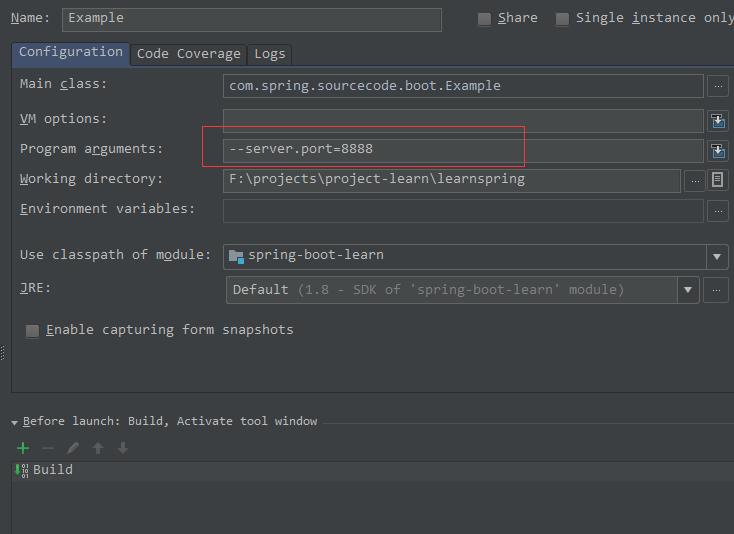The height and width of the screenshot is (534, 734).
Task: Move before-launch task down with the arrow icon
Action: click(122, 448)
